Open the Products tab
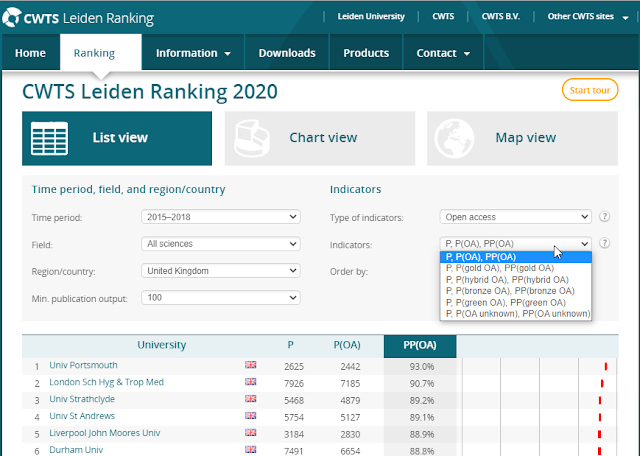 366,53
